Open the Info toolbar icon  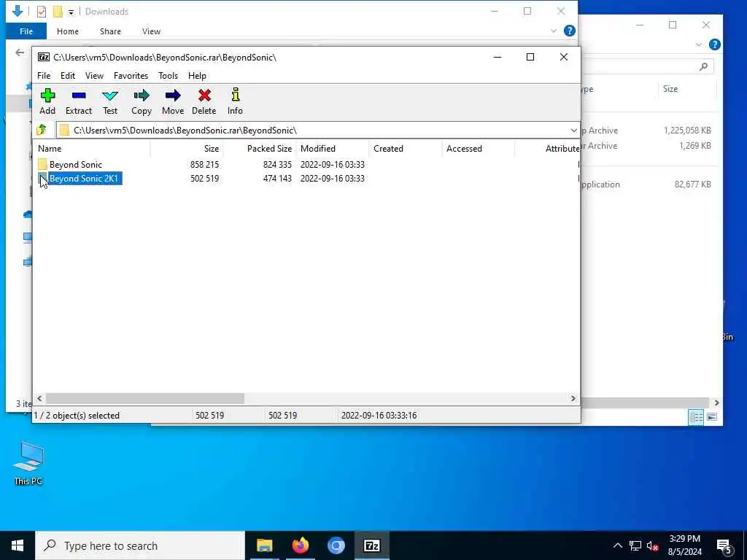(x=235, y=101)
